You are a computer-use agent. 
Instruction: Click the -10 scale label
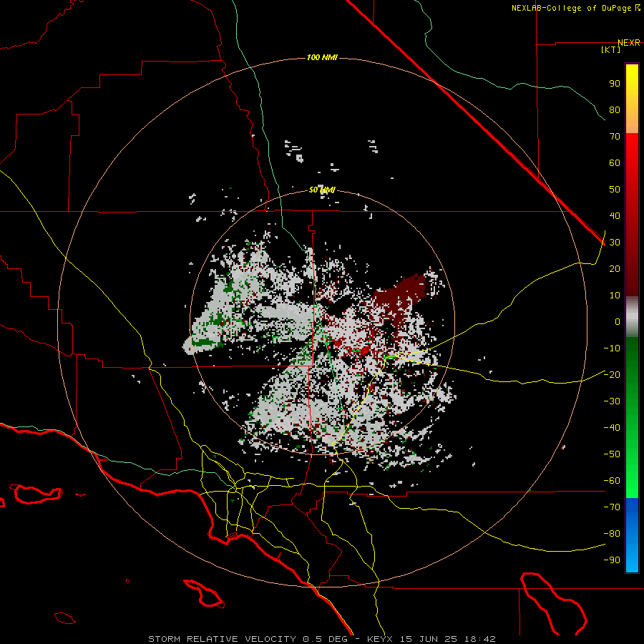pyautogui.click(x=612, y=348)
